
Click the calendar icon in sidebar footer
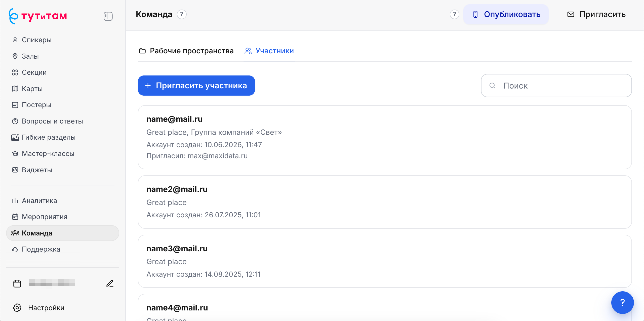coord(17,284)
